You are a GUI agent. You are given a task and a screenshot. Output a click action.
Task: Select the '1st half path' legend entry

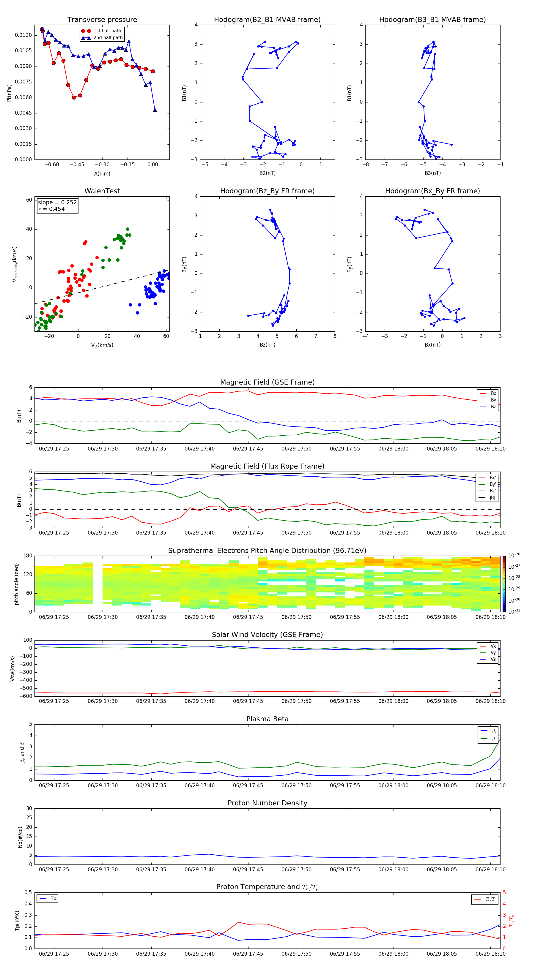(101, 31)
